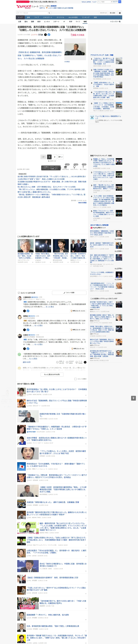Click the わかりやすい lightbulb reaction icon
Screen dimensions: 138x644
(74, 167)
